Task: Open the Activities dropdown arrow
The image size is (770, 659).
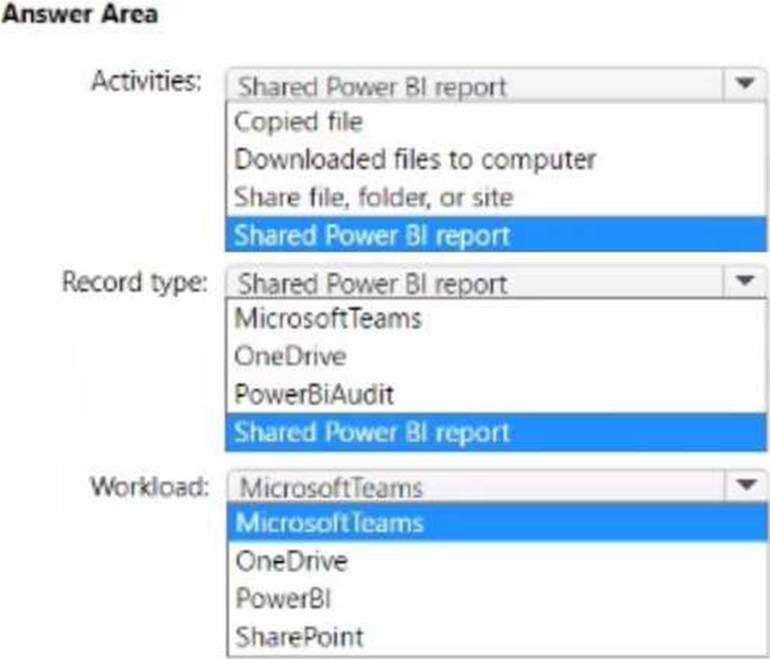Action: [744, 84]
